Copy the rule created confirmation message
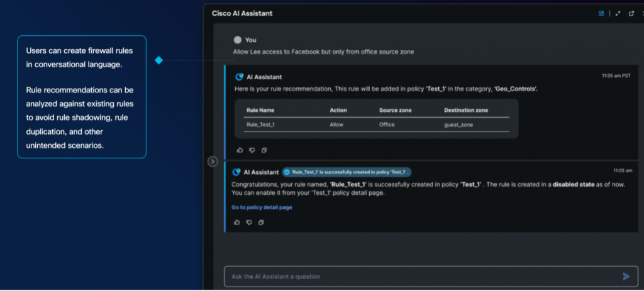The image size is (644, 291). click(x=261, y=222)
